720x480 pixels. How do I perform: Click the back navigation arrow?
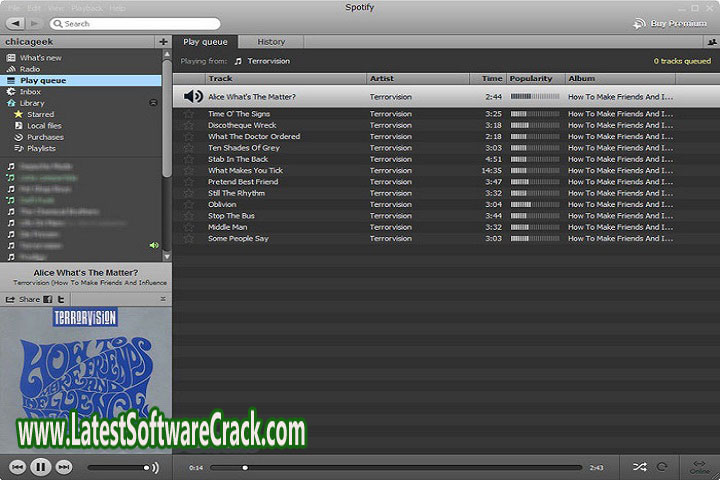click(x=14, y=23)
